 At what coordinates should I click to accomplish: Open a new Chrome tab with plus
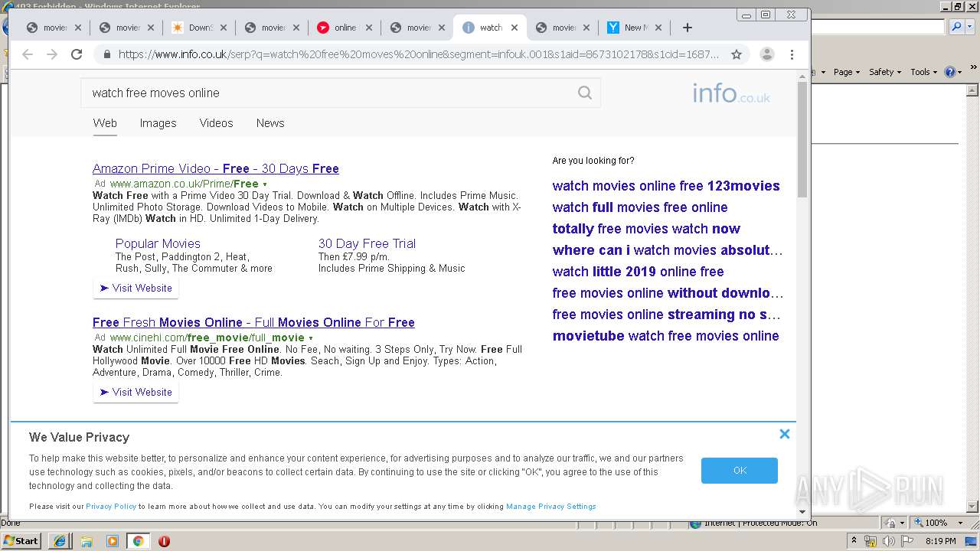(688, 28)
